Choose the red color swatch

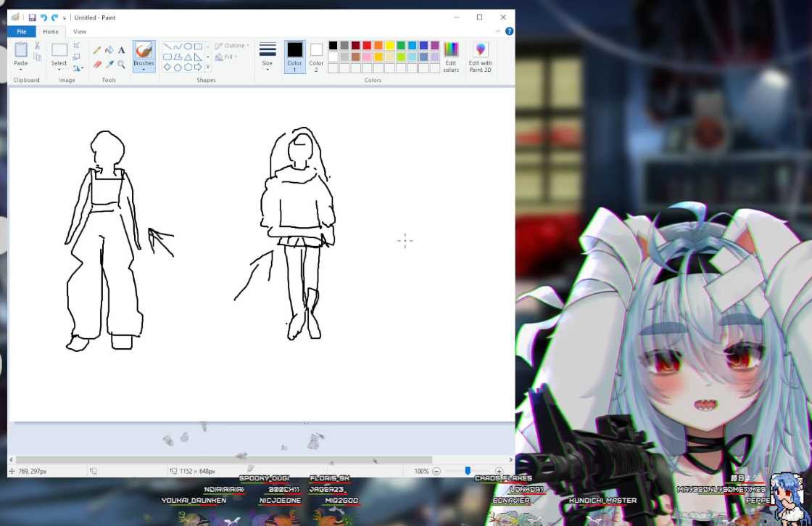coord(367,46)
